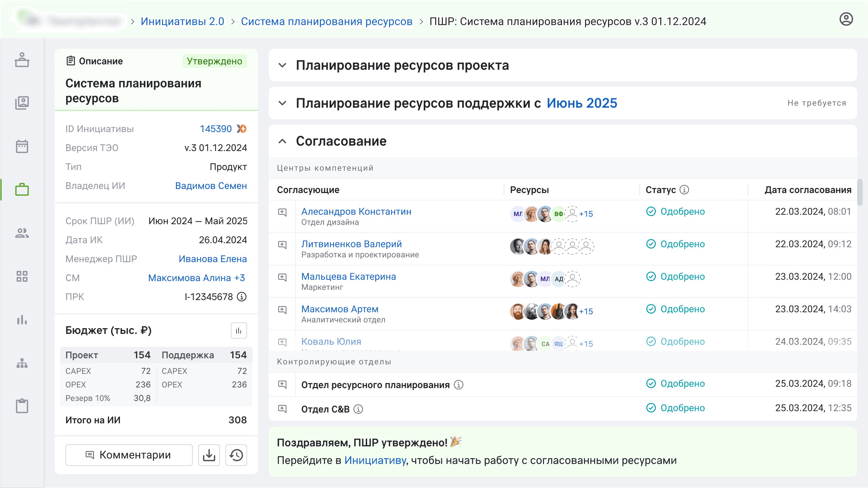Open the version history clock icon
Viewport: 868px width, 488px height.
click(236, 455)
